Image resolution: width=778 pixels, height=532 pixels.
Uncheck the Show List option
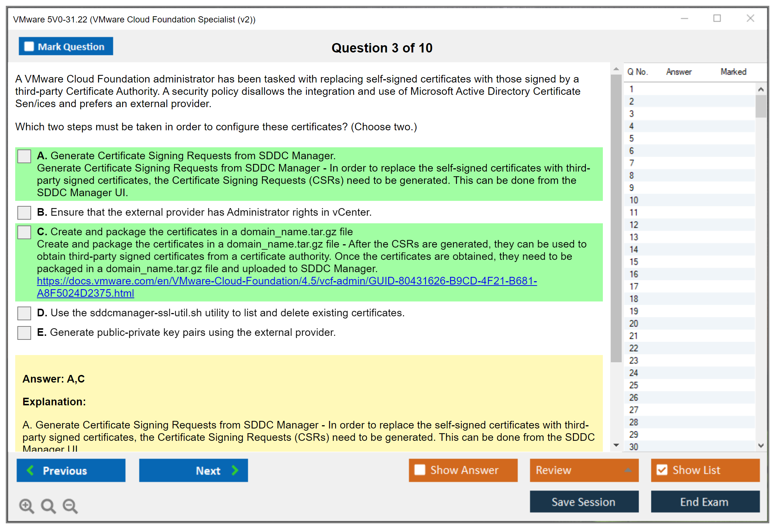coord(662,470)
